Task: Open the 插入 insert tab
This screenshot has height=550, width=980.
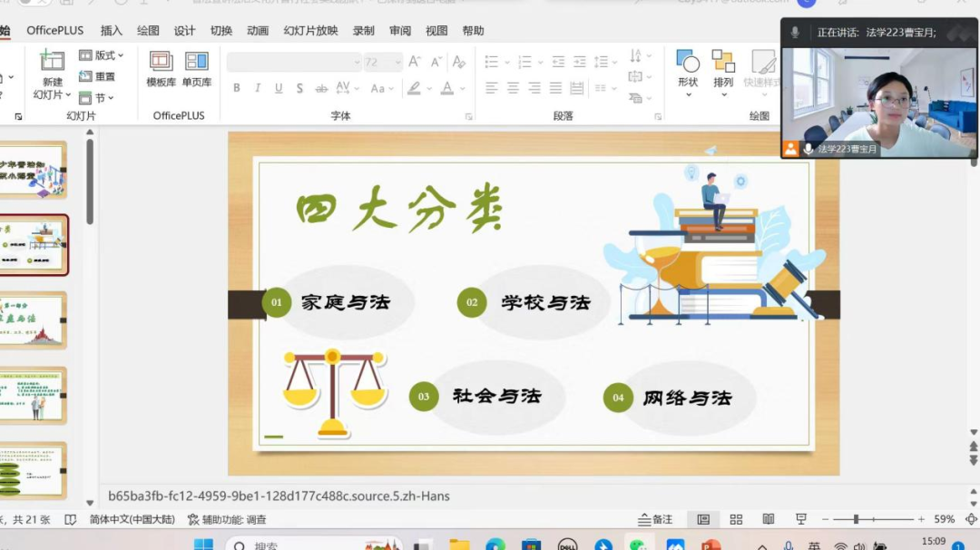Action: (112, 30)
